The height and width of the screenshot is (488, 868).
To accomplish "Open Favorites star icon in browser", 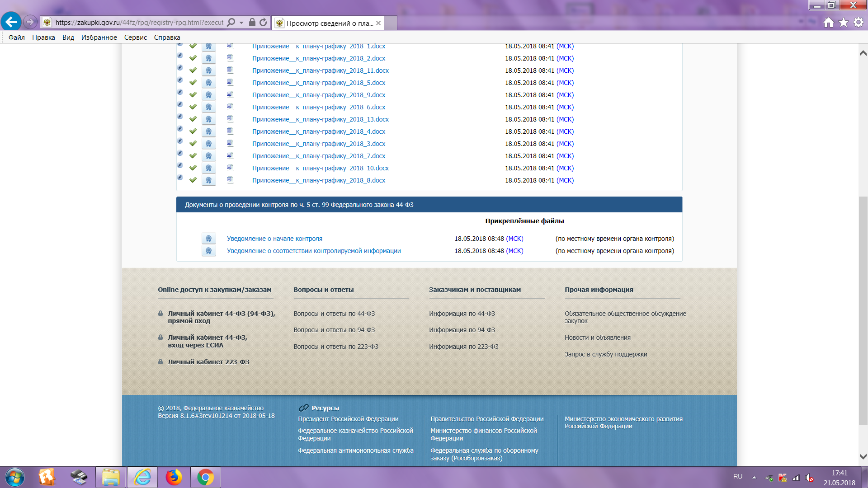I will click(x=843, y=23).
